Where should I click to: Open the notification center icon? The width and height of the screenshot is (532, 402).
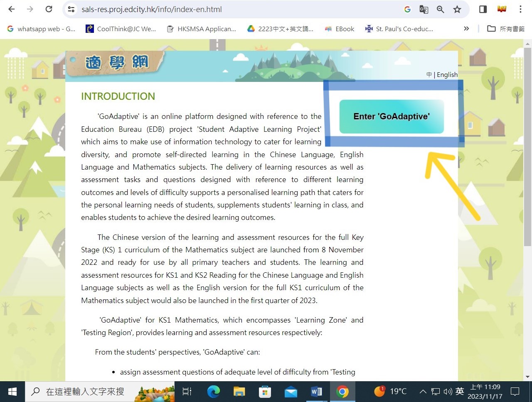point(515,392)
